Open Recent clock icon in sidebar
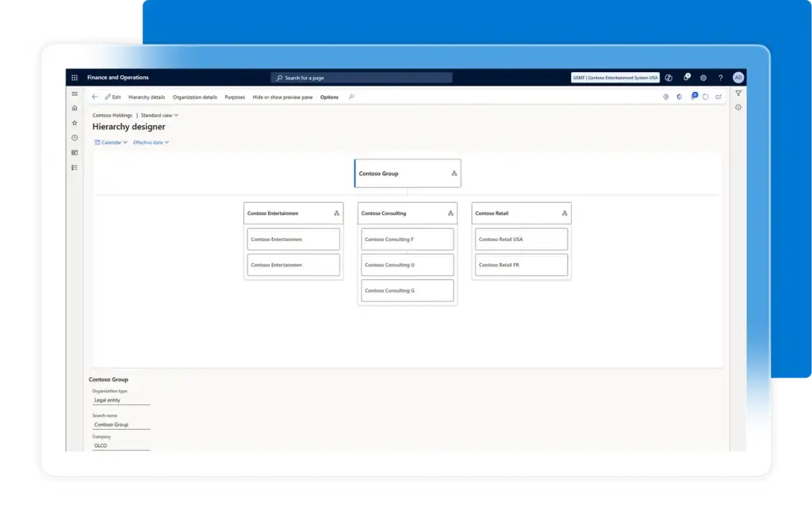 tap(75, 138)
